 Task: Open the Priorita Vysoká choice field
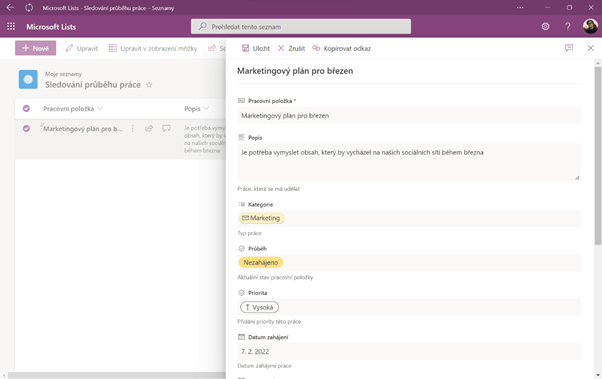click(x=409, y=307)
